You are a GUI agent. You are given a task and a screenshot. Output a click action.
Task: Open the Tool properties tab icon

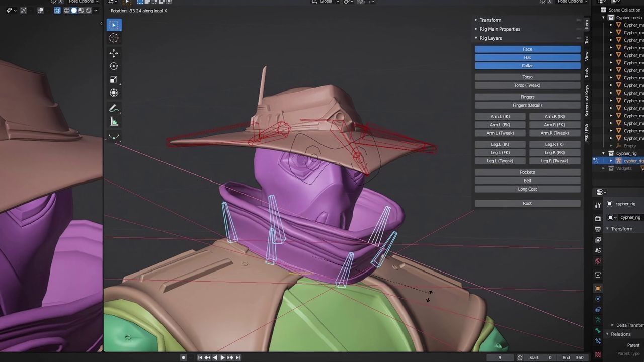point(598,205)
